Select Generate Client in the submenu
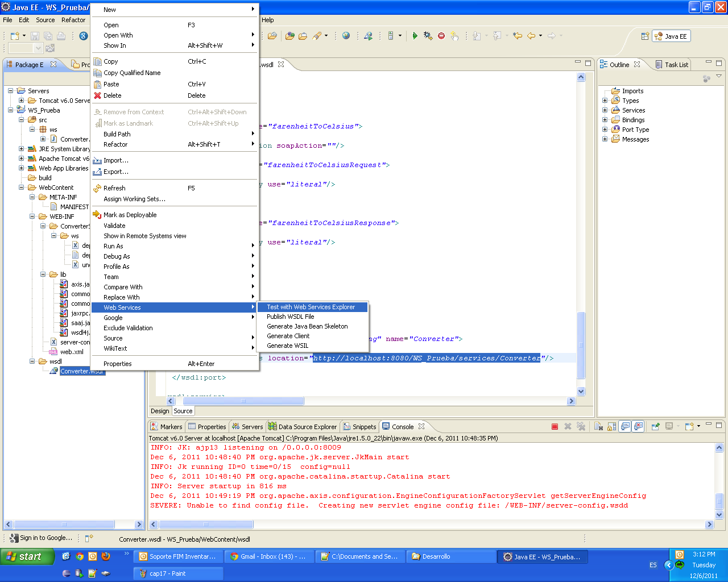Image resolution: width=728 pixels, height=582 pixels. [288, 336]
